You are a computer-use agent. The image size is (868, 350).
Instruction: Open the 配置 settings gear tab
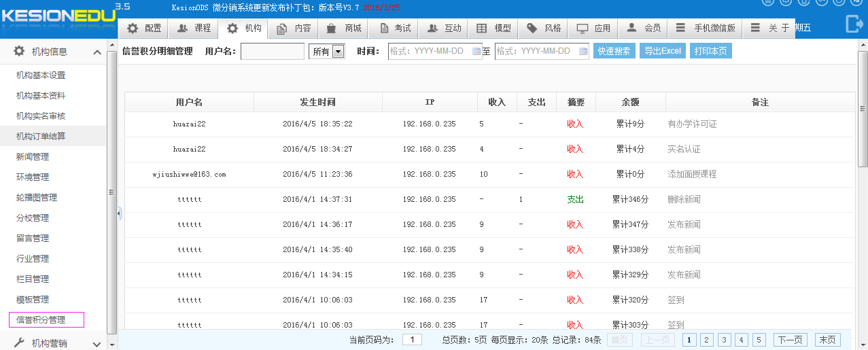pyautogui.click(x=144, y=29)
